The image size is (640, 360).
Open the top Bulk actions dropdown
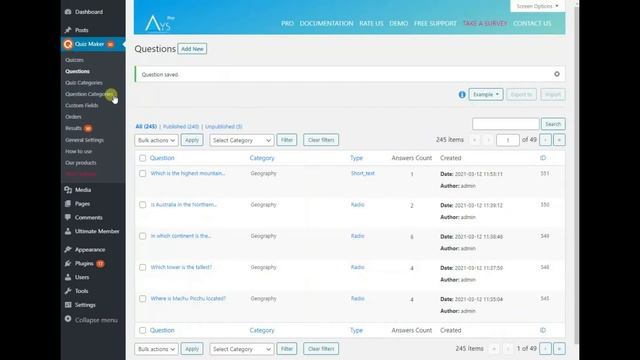coord(156,140)
